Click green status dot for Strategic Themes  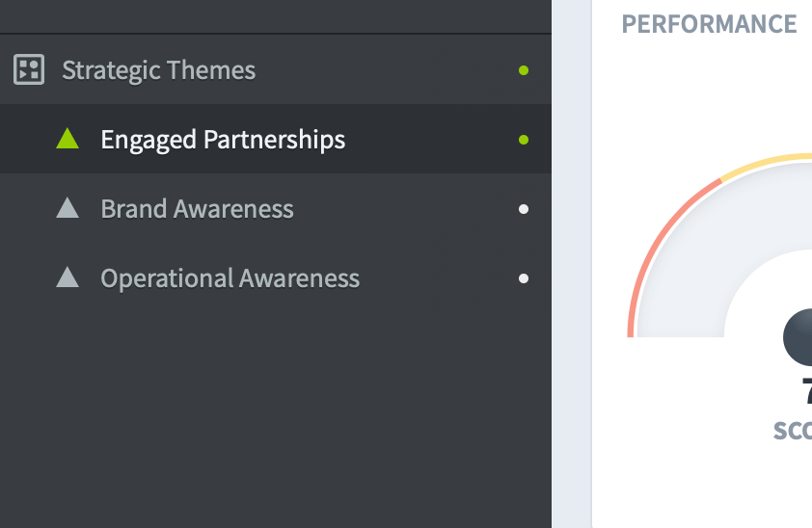pyautogui.click(x=524, y=70)
